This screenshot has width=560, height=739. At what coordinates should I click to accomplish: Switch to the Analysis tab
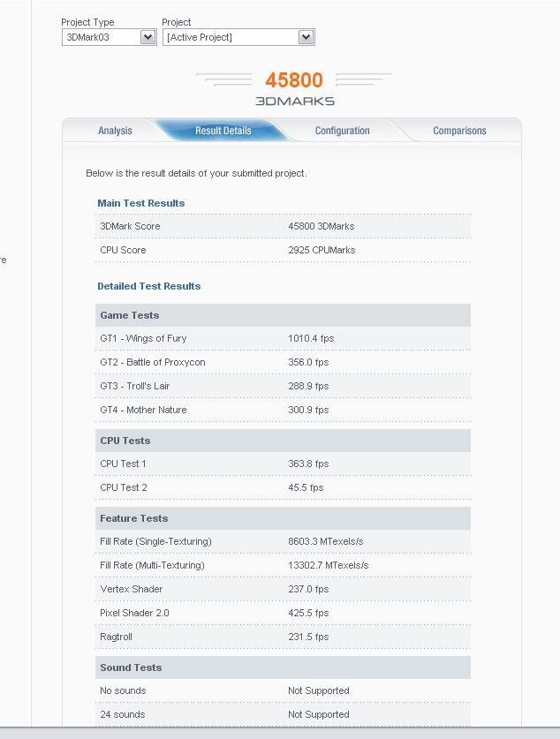click(x=115, y=131)
